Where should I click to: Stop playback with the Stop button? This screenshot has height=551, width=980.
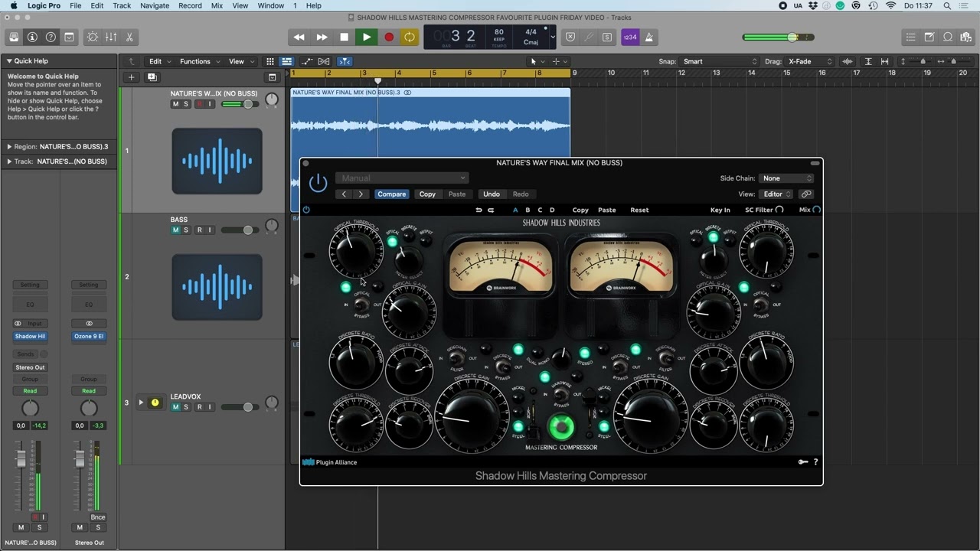click(x=344, y=37)
